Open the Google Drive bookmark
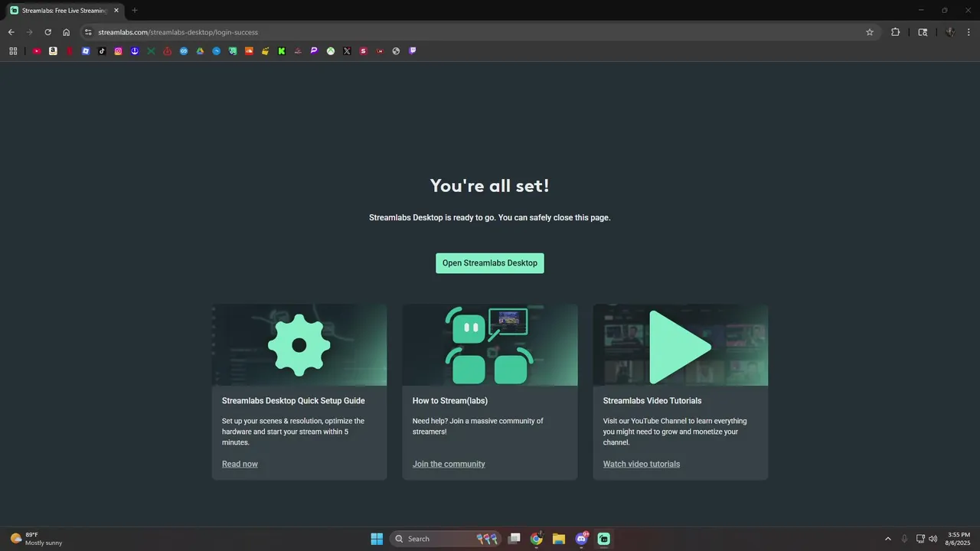Viewport: 980px width, 551px height. click(x=200, y=51)
